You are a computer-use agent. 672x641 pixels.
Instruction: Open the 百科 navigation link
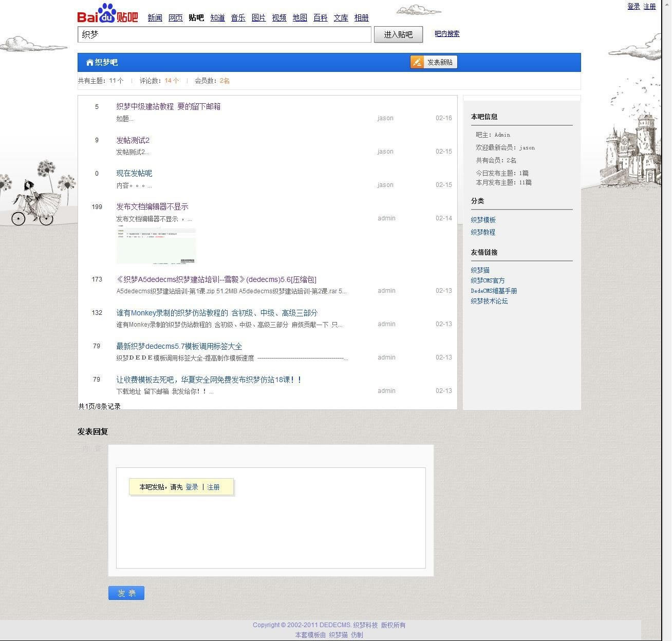pos(320,18)
